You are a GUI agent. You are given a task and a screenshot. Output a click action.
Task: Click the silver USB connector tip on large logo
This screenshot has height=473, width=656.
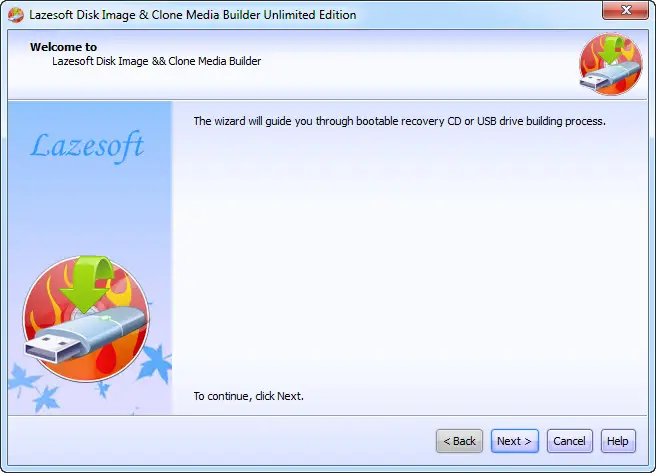pyautogui.click(x=44, y=350)
